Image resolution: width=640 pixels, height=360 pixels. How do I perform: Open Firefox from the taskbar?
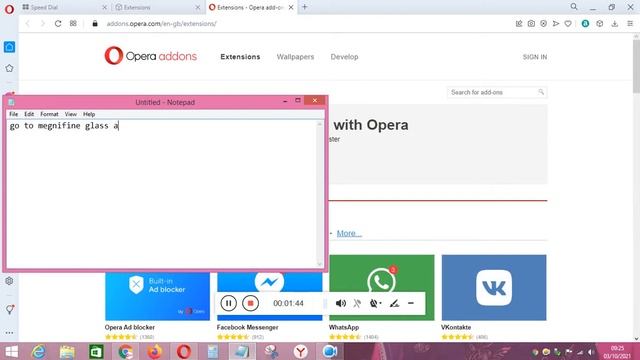[154, 351]
